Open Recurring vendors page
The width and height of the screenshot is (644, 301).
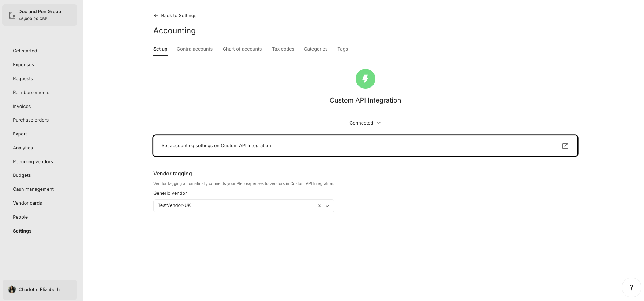(33, 162)
